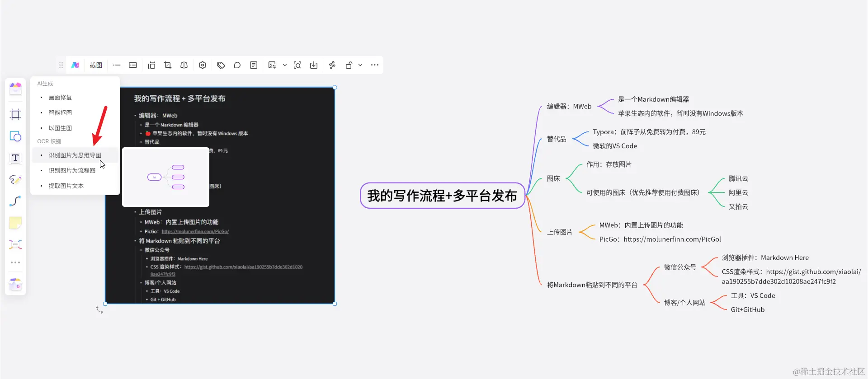Toggle the lock icon in toolbar
The height and width of the screenshot is (379, 868).
coord(349,65)
